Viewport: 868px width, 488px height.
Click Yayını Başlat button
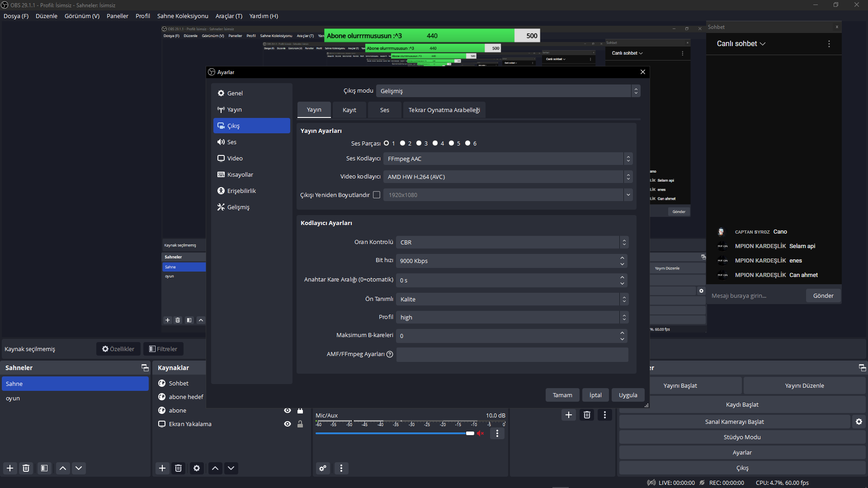[x=680, y=385]
